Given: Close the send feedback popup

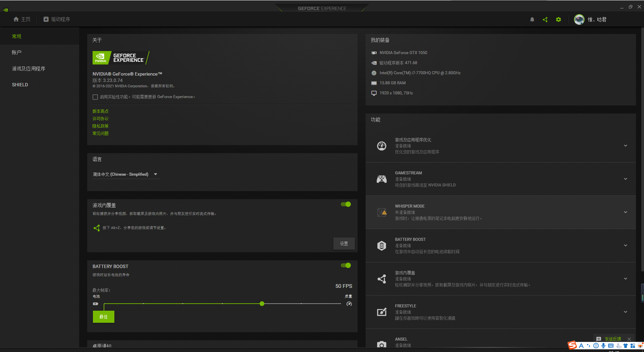Looking at the screenshot, I should pos(629,339).
